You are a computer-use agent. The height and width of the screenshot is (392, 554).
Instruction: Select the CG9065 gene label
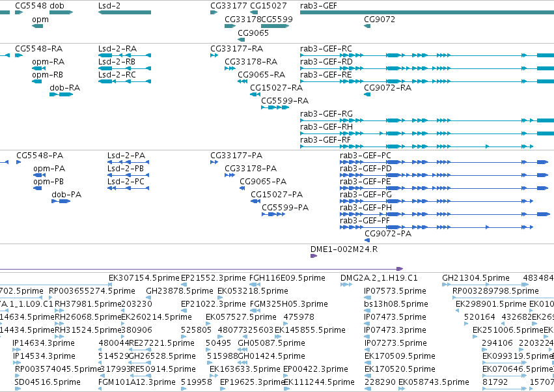253,33
